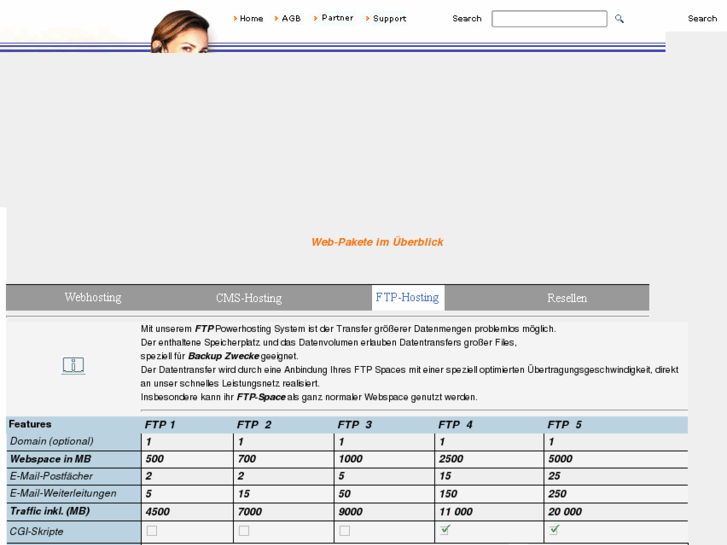Click the magnifier search icon

pyautogui.click(x=619, y=19)
